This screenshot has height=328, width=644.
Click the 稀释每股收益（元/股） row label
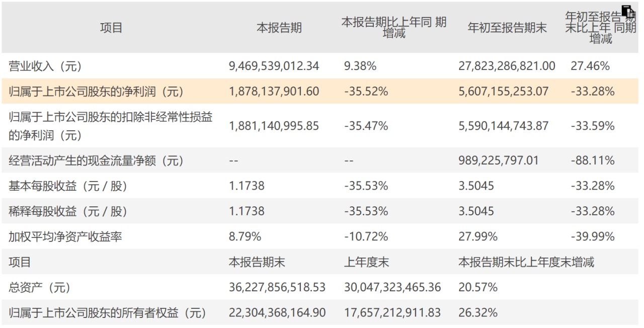[68, 211]
